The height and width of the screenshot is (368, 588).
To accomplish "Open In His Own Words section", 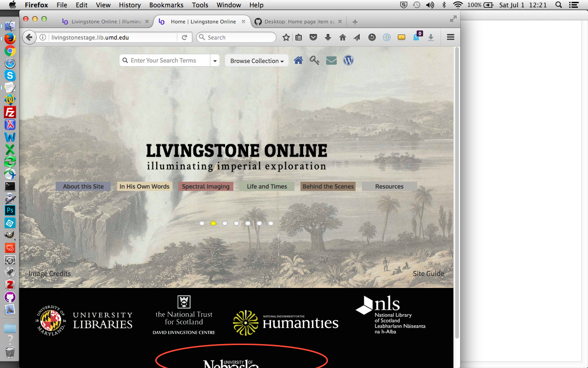I will click(144, 186).
